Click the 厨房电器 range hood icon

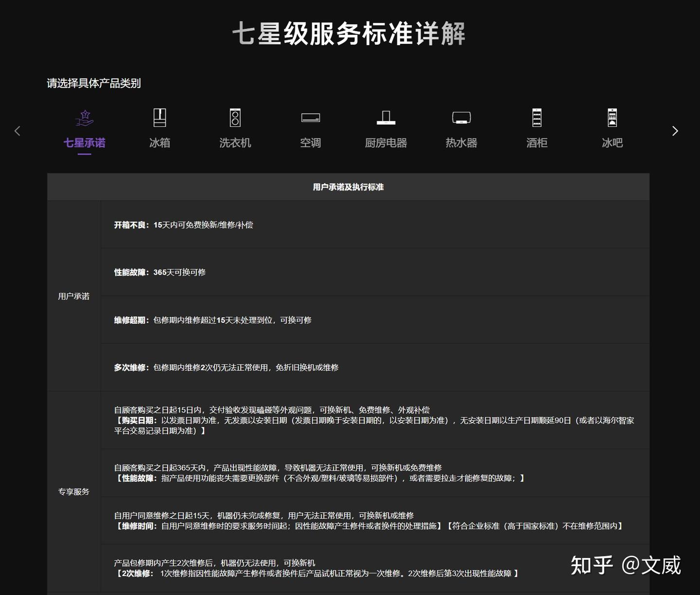click(x=386, y=118)
